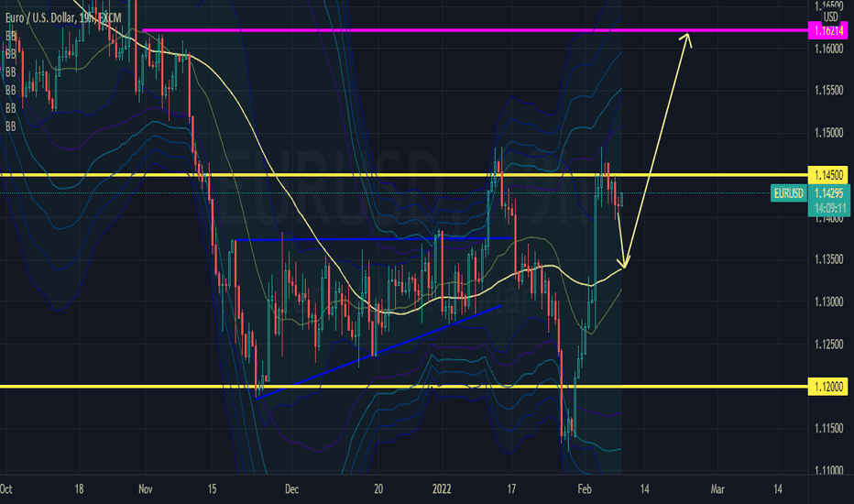Click the 1.11000 price axis value
This screenshot has height=504, width=854.
[829, 470]
